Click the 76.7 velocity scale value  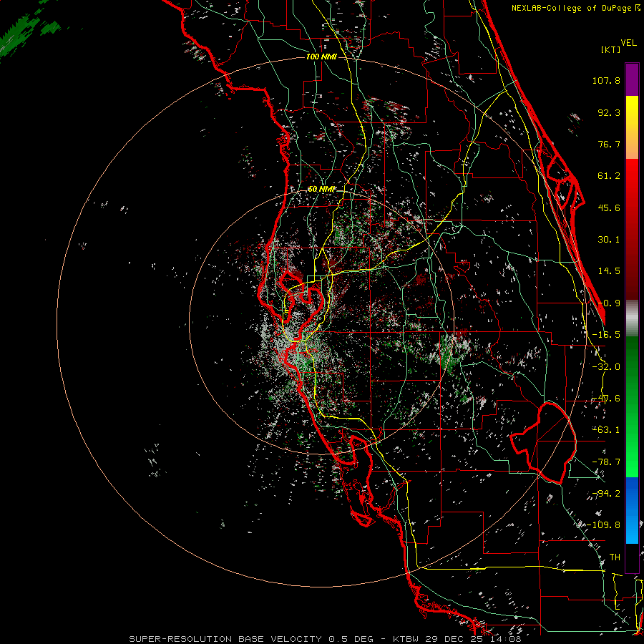pos(609,144)
